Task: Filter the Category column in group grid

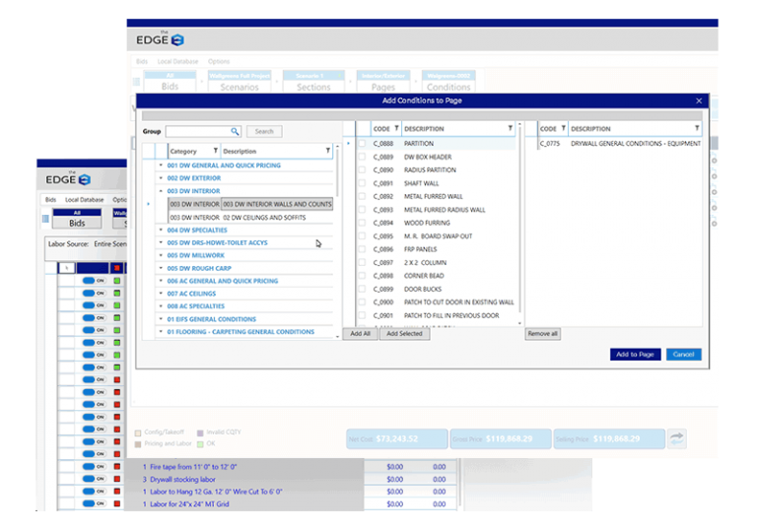Action: point(215,151)
